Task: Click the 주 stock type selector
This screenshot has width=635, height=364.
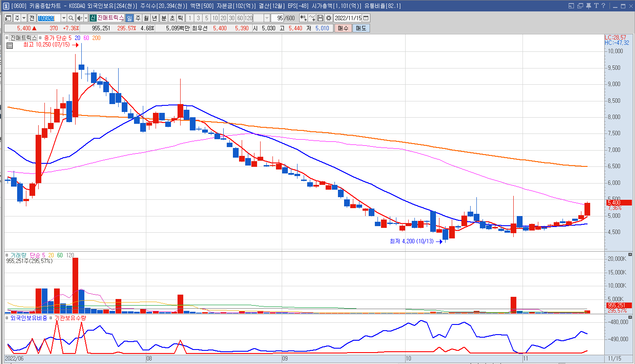Action: click(17, 18)
